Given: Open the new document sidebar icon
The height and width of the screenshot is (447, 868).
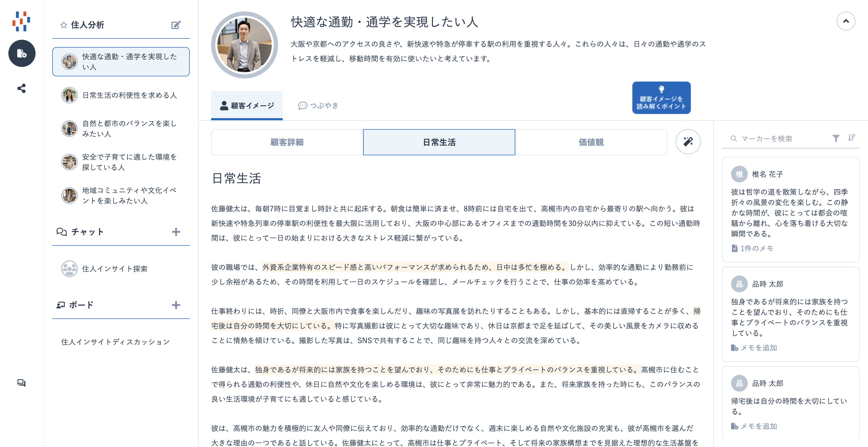Looking at the screenshot, I should (22, 53).
